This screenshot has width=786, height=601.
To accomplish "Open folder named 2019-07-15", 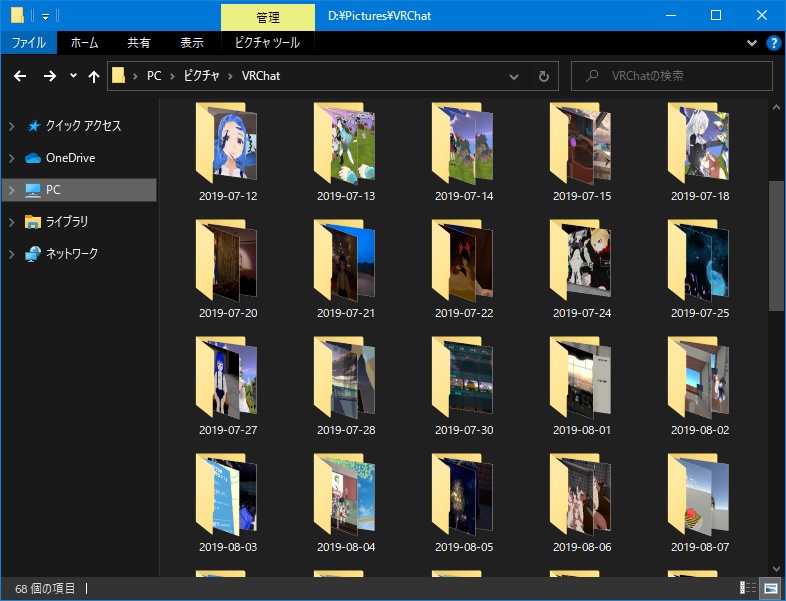I will (581, 151).
